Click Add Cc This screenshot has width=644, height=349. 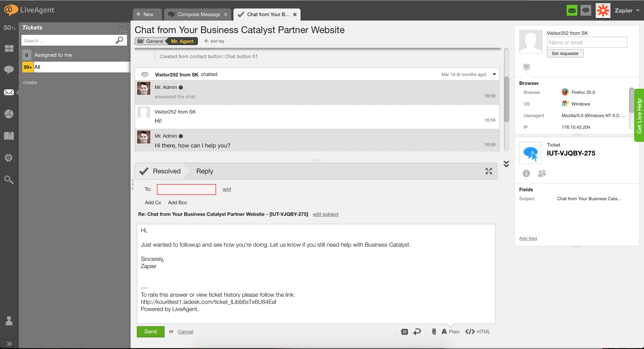click(x=153, y=203)
